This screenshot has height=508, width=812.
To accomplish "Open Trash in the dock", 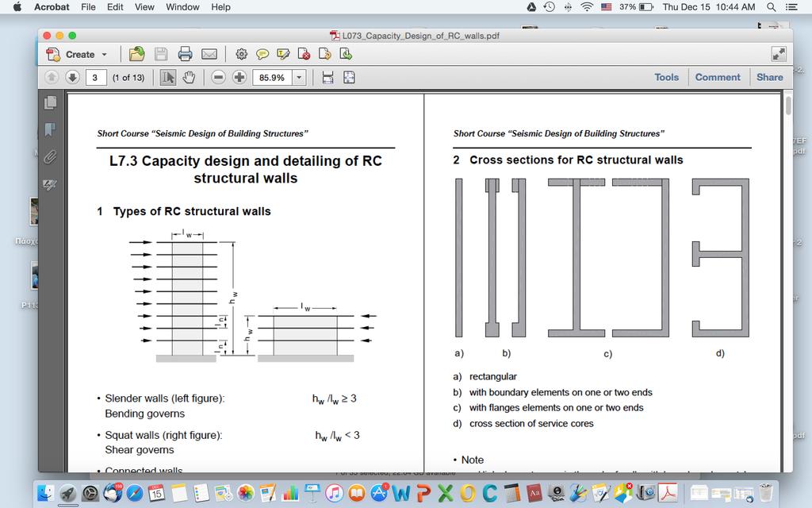I will (x=766, y=492).
